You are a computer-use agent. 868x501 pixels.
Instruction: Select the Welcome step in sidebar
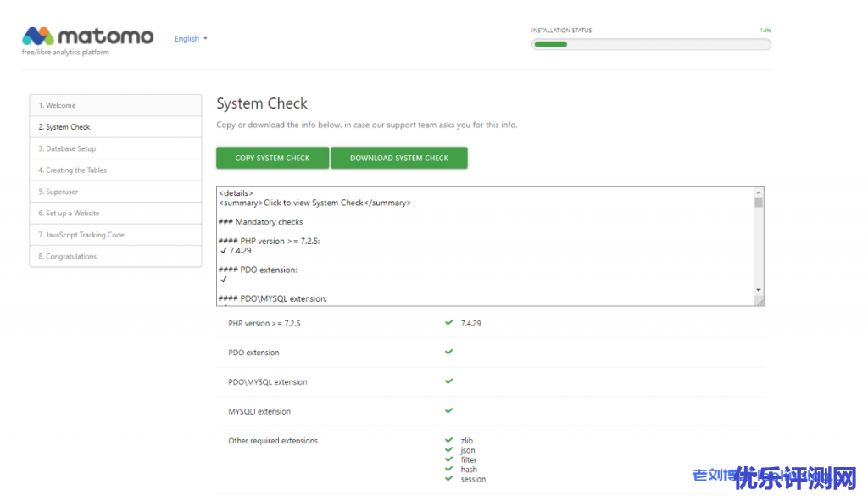115,105
